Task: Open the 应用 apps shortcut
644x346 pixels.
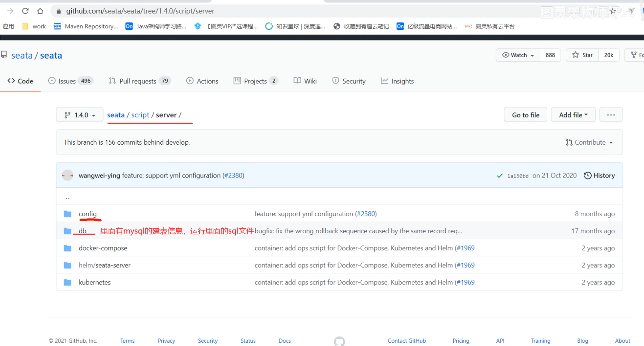Action: coord(9,26)
